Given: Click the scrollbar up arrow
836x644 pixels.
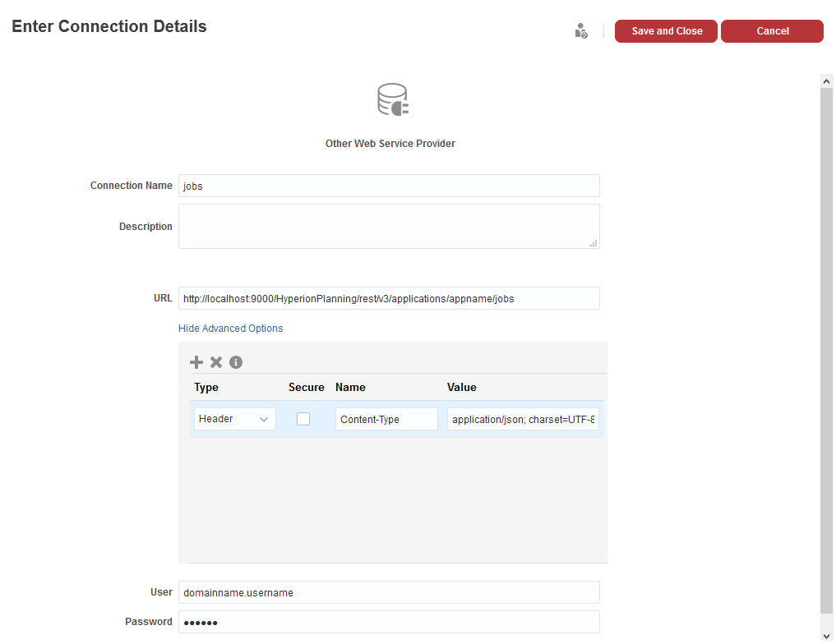Looking at the screenshot, I should coord(826,81).
